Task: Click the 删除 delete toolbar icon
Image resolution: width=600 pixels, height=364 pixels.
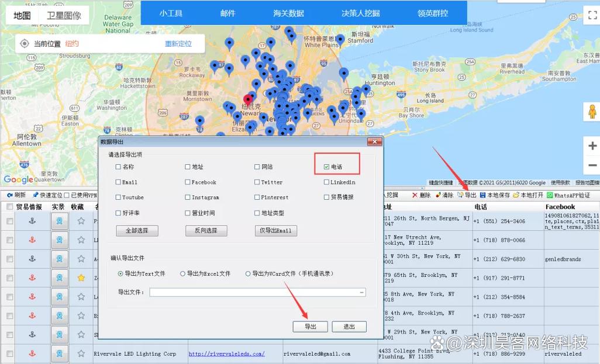Action: point(415,195)
